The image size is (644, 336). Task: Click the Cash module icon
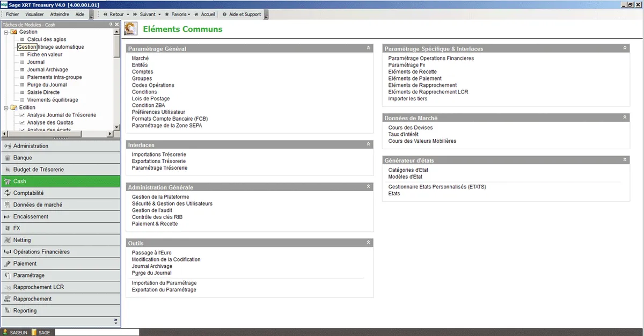tap(8, 181)
